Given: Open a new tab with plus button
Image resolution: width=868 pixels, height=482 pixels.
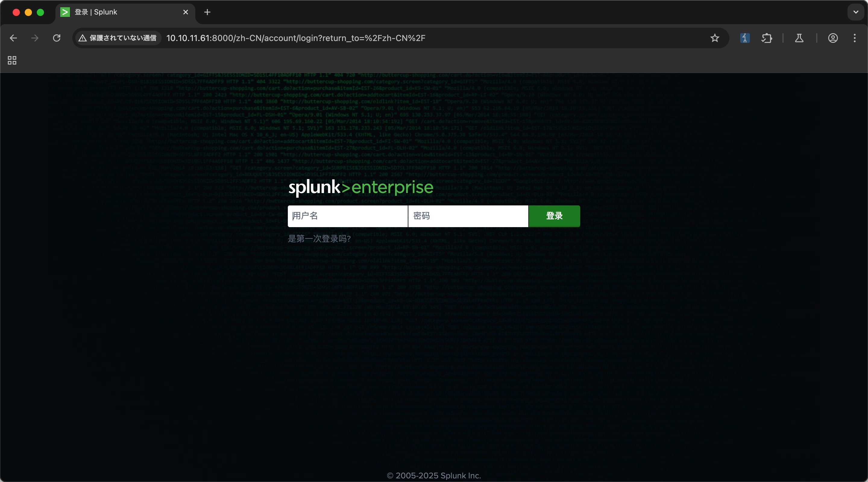Looking at the screenshot, I should coord(207,12).
